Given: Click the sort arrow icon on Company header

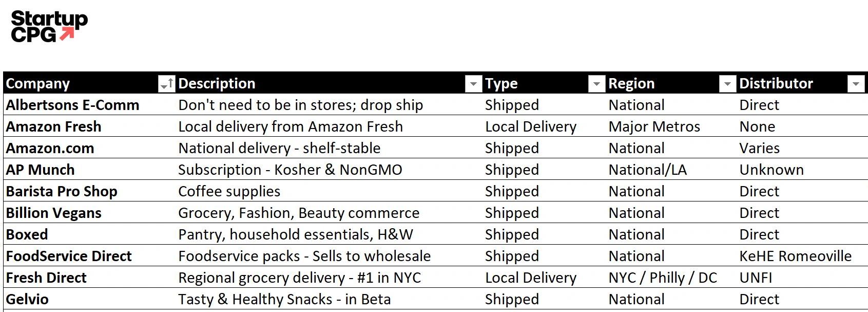Looking at the screenshot, I should pos(167,83).
